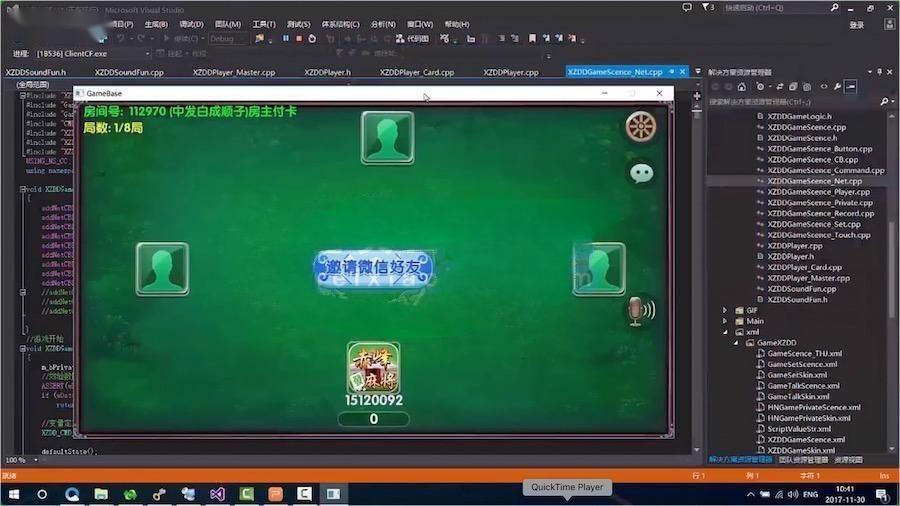Select XZDDGameScence_Record.cpp in Solution Explorer
The image size is (900, 506).
click(x=821, y=213)
